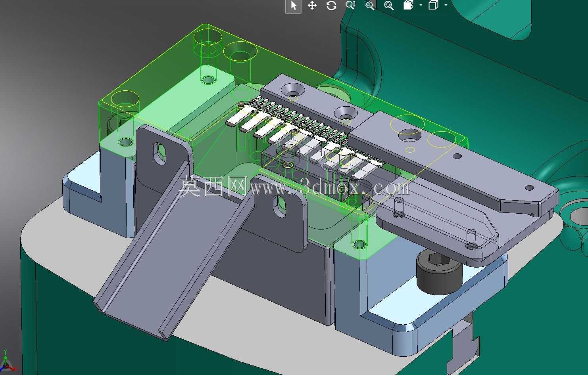
Task: Click the display style wireframe cube
Action: pyautogui.click(x=433, y=5)
